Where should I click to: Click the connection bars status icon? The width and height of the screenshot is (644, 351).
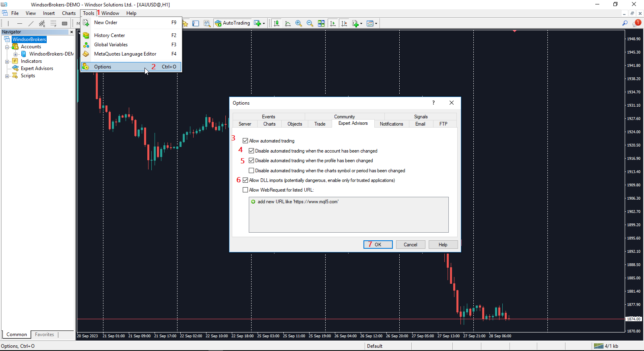[599, 346]
